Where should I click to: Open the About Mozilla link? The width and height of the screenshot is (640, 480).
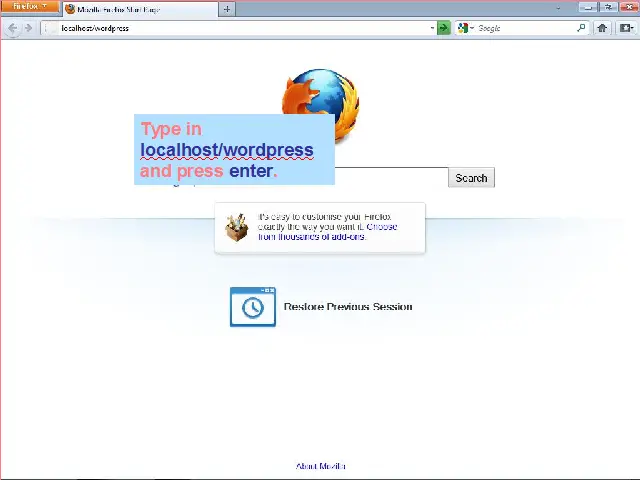pyautogui.click(x=320, y=466)
